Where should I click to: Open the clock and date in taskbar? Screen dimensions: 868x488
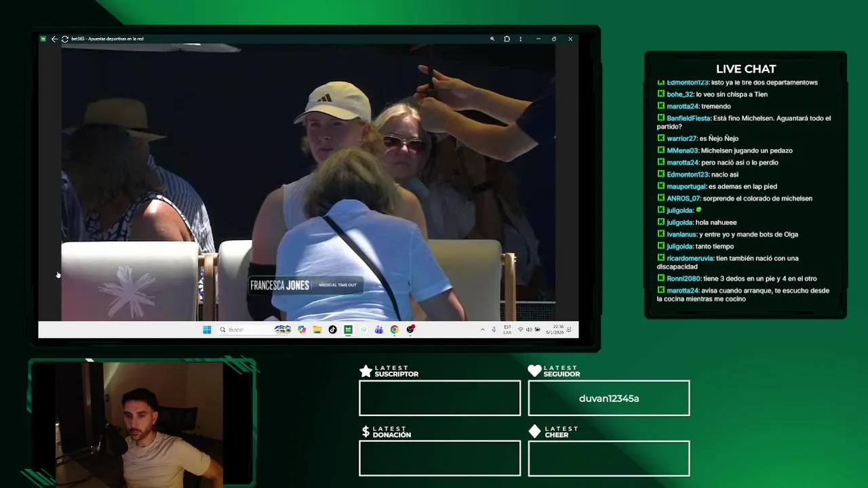click(x=555, y=329)
